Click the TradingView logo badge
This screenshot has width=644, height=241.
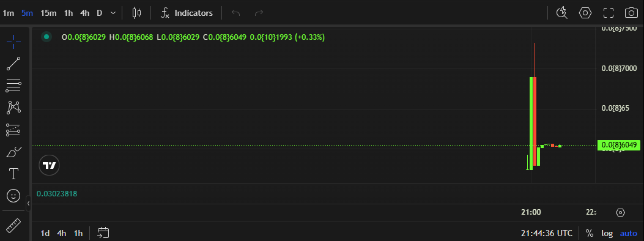(50, 165)
